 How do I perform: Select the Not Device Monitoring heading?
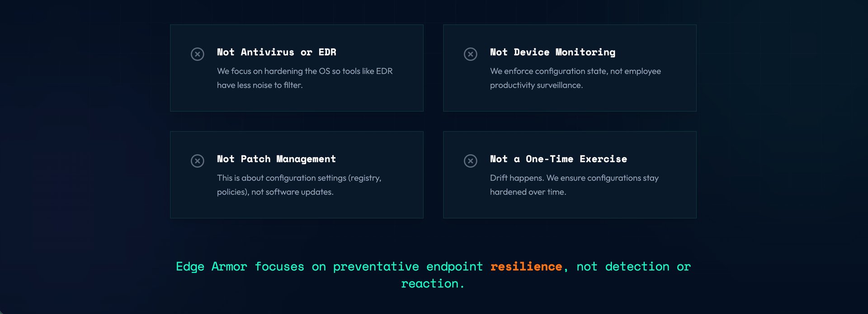coord(553,52)
